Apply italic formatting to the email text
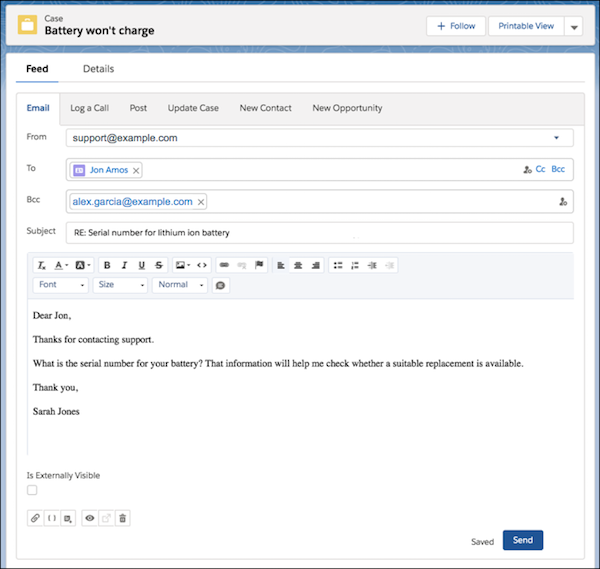 click(x=124, y=265)
